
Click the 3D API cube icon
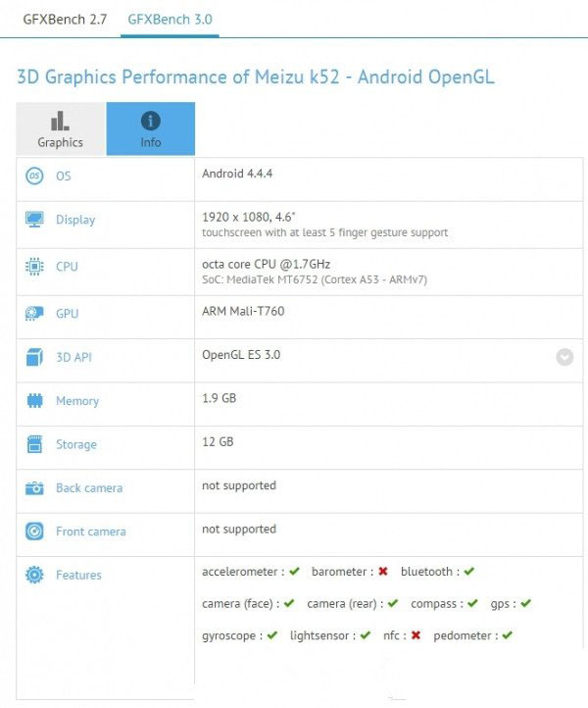[x=35, y=357]
